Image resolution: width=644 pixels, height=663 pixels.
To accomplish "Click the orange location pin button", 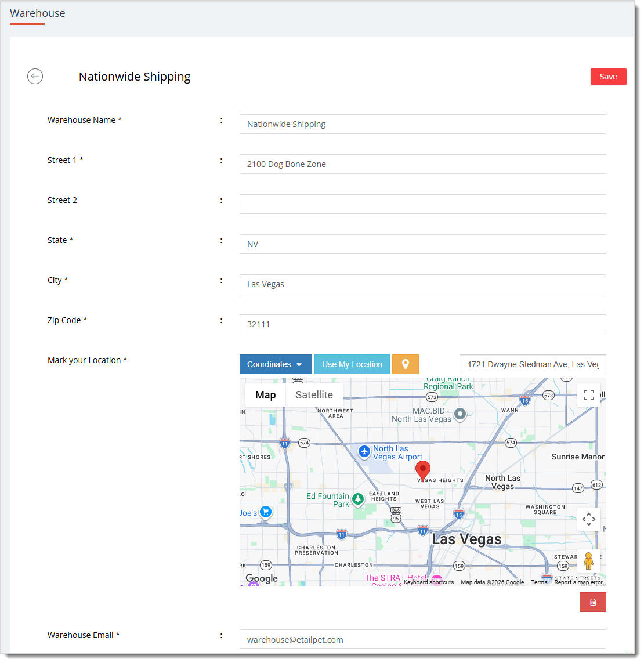I will [x=405, y=364].
